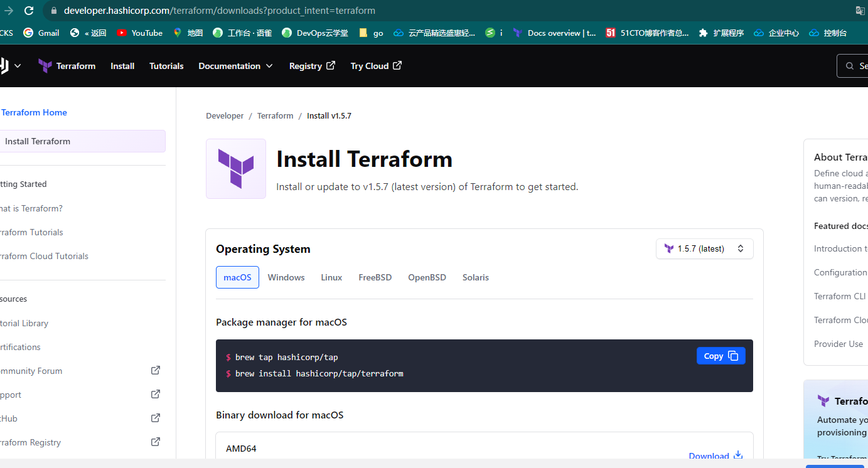The width and height of the screenshot is (868, 468).
Task: Open the YouTube bookmark
Action: [x=139, y=32]
